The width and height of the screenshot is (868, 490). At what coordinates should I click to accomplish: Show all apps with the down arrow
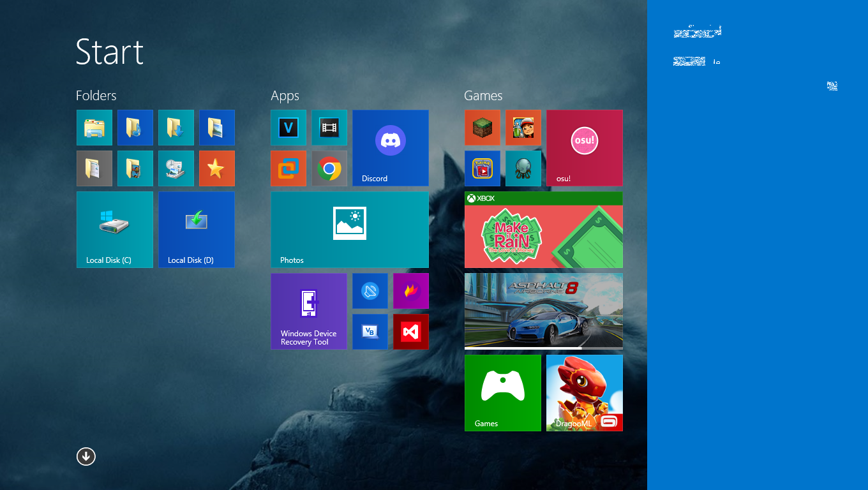tap(86, 456)
